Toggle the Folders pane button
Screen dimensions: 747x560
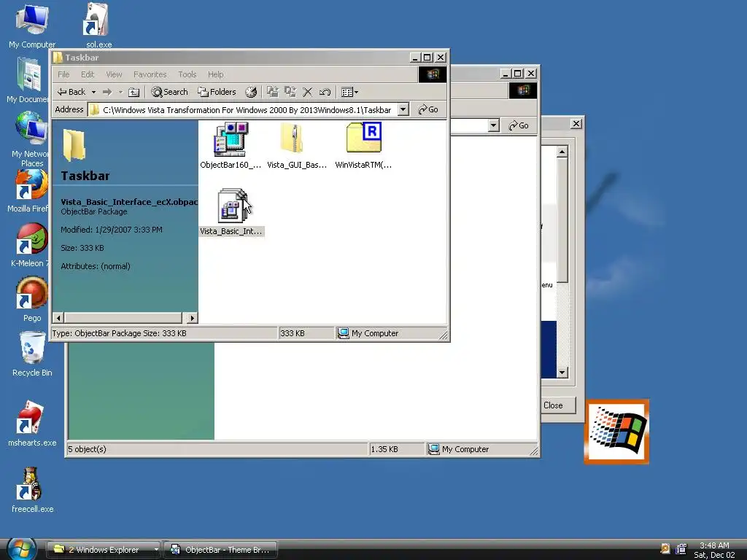pos(217,92)
